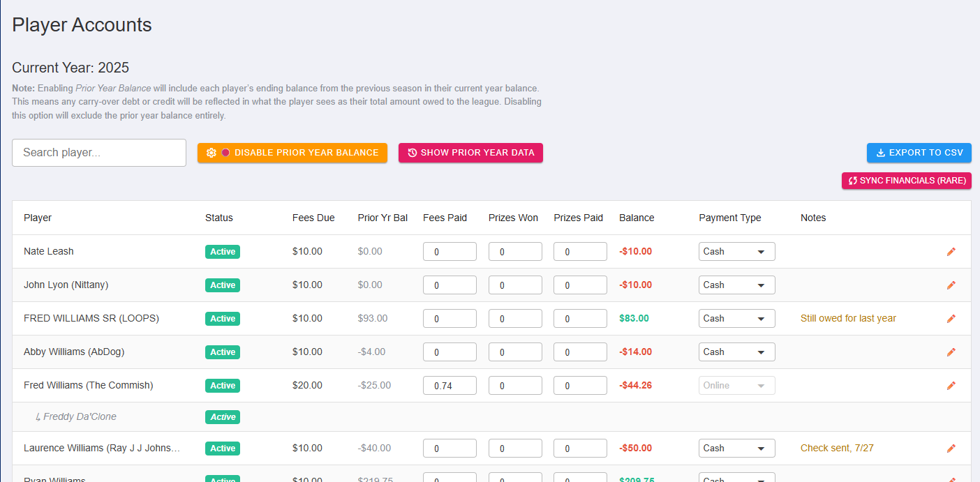Open the edit pencil for FRED WILLIAMS SR

(x=951, y=318)
